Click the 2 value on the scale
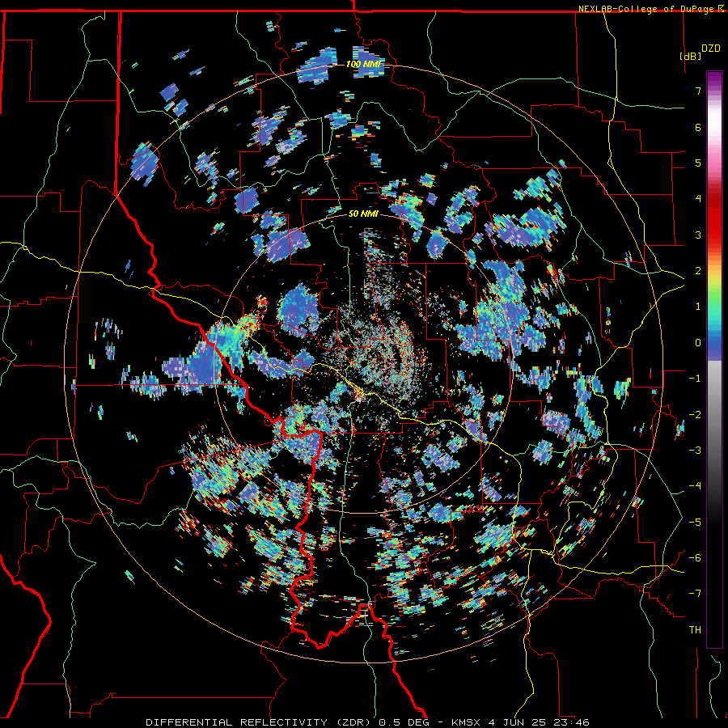This screenshot has height=728, width=728. [698, 271]
